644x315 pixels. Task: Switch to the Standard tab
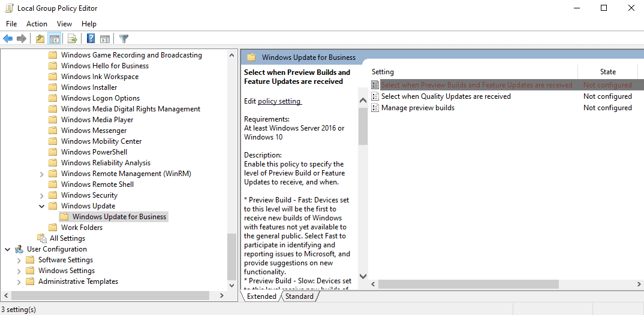coord(299,296)
